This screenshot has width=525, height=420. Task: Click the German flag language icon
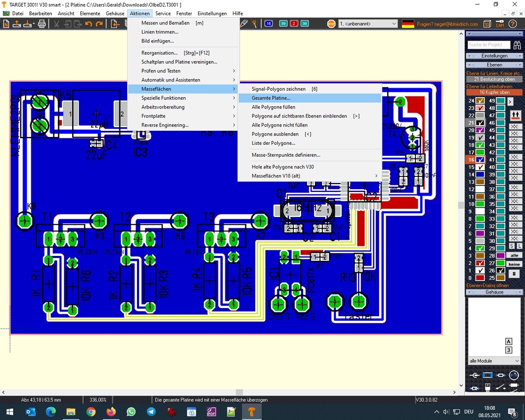pyautogui.click(x=408, y=24)
